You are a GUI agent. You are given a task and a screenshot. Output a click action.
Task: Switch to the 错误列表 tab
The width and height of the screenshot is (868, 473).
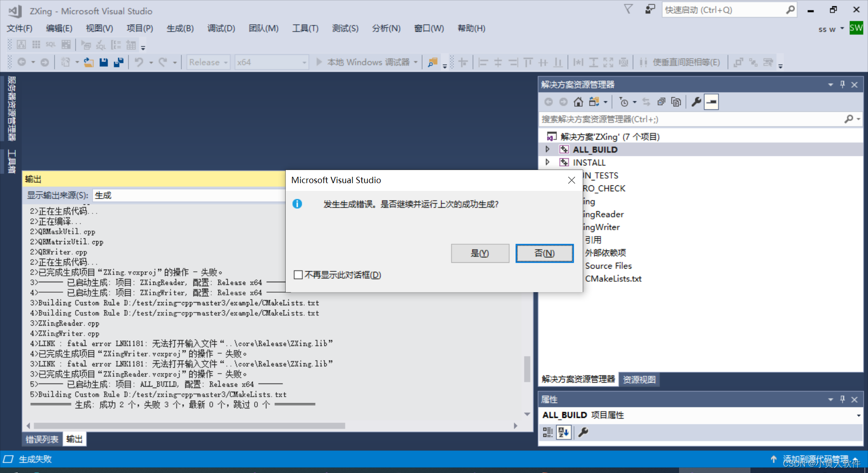pos(42,439)
